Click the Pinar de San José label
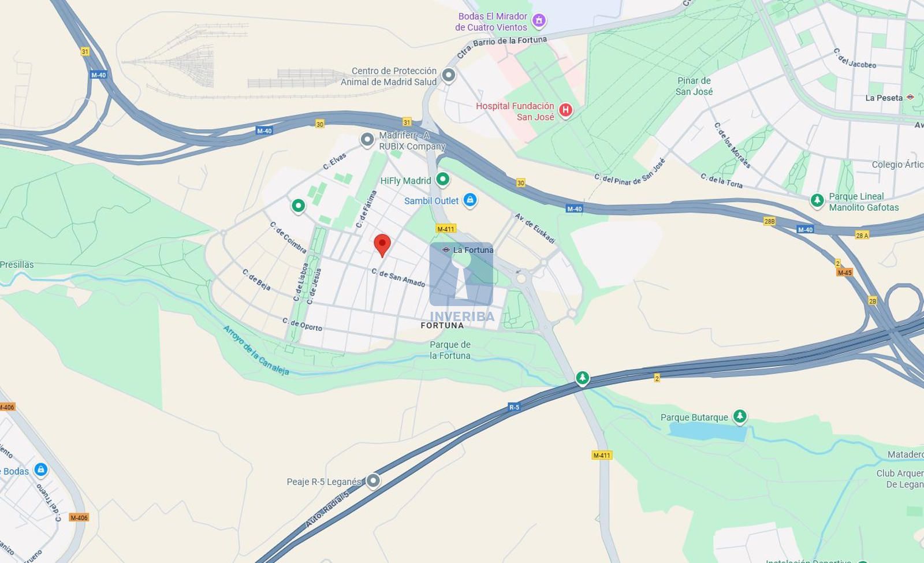 coord(694,86)
